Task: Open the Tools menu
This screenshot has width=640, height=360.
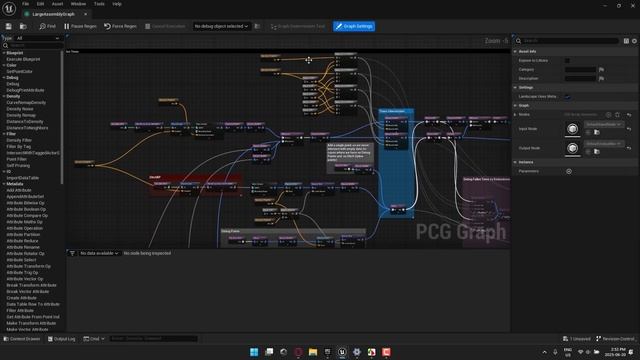Action: click(99, 4)
